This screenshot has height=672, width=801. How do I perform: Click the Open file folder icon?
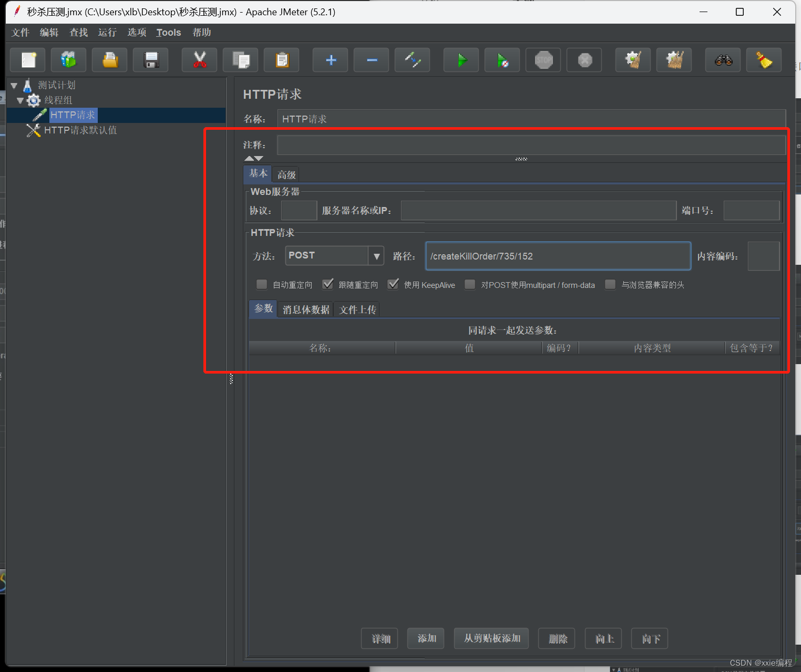tap(109, 60)
